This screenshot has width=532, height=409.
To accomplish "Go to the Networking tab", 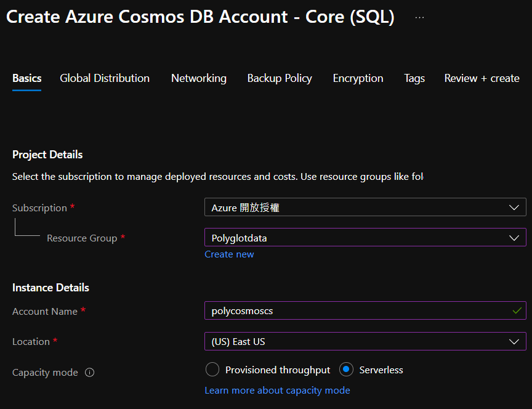I will pyautogui.click(x=199, y=78).
